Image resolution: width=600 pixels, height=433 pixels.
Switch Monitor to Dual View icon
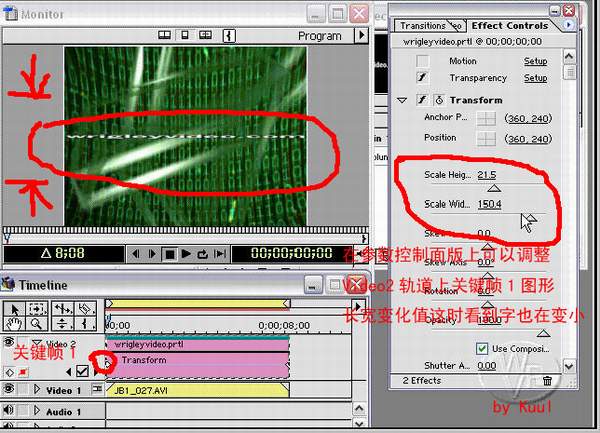pos(166,35)
